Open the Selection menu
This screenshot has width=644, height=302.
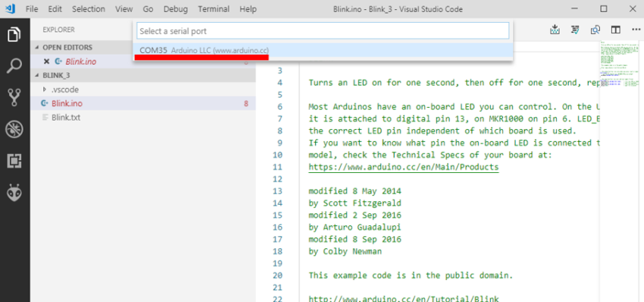click(x=89, y=9)
